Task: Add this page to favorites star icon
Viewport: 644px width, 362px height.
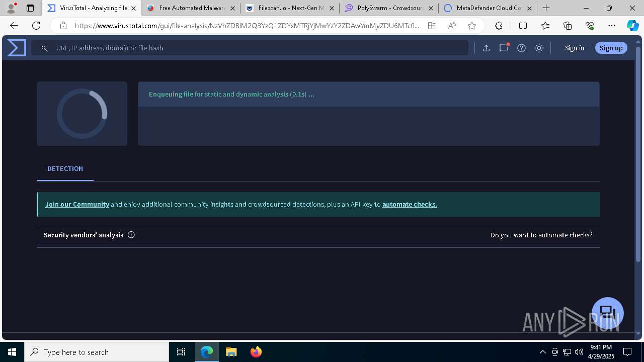Action: [x=471, y=26]
